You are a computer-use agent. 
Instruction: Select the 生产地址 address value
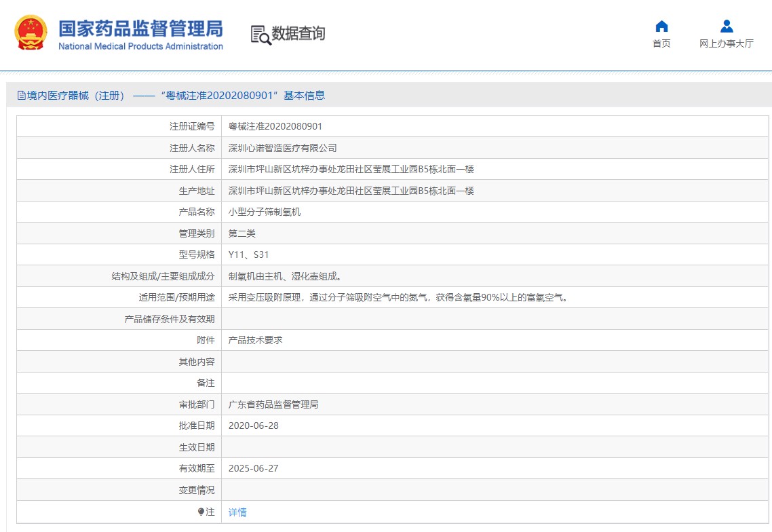[x=351, y=191]
